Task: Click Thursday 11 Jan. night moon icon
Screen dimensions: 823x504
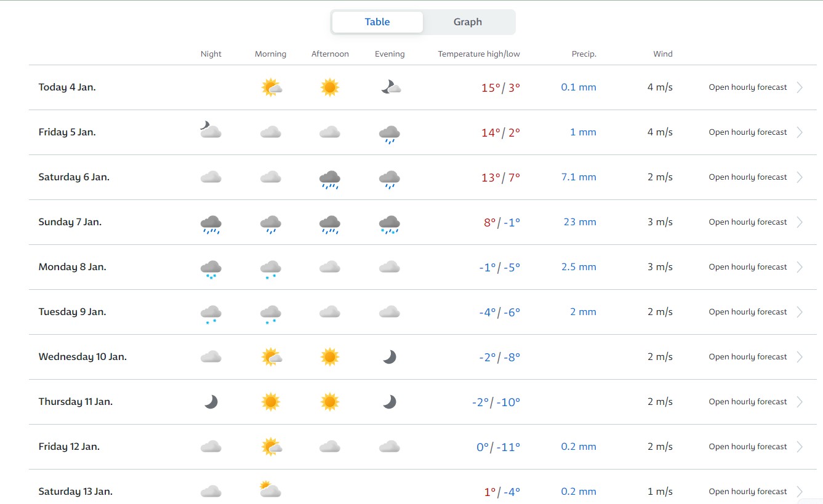Action: point(211,402)
